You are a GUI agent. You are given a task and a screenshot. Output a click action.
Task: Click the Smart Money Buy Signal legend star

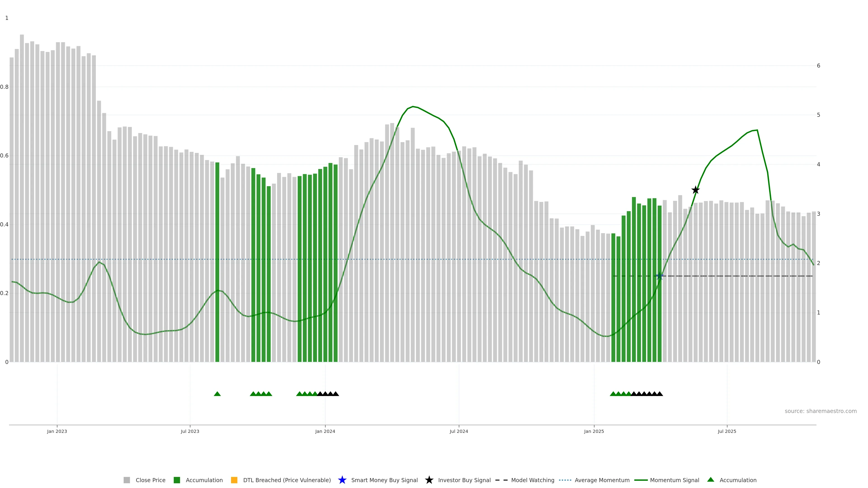[x=342, y=480]
